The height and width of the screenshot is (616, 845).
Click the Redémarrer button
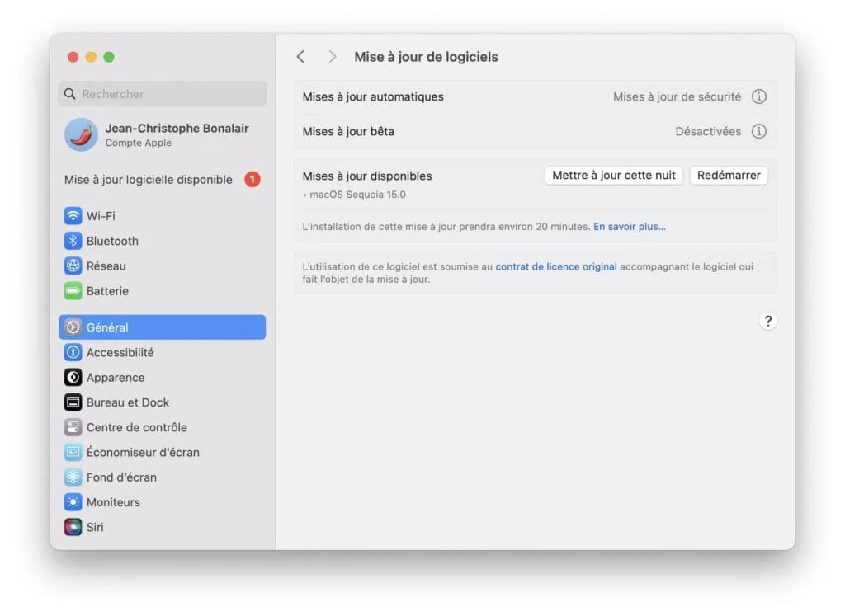tap(729, 176)
